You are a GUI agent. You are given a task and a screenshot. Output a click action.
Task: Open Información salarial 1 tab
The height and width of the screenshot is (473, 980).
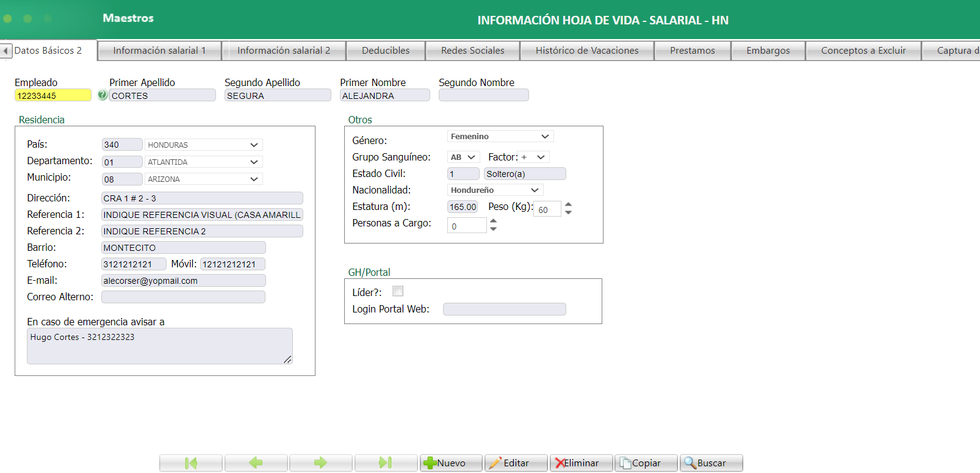pos(159,51)
